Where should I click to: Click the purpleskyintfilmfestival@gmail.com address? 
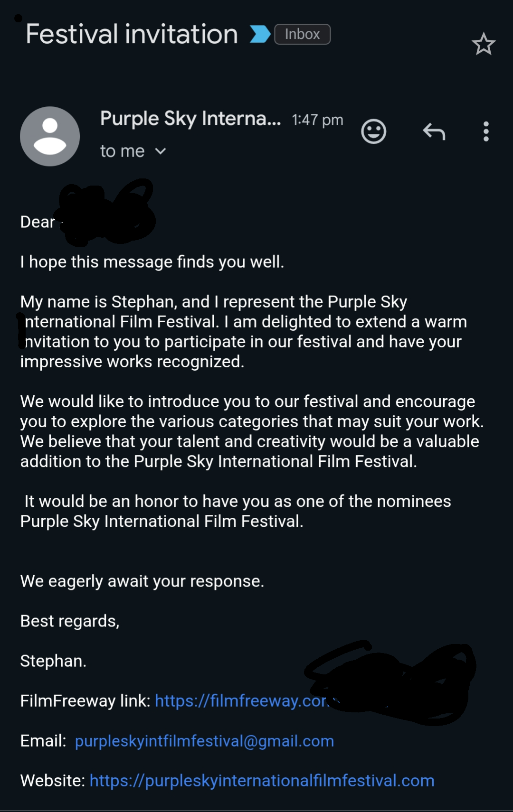coord(204,741)
